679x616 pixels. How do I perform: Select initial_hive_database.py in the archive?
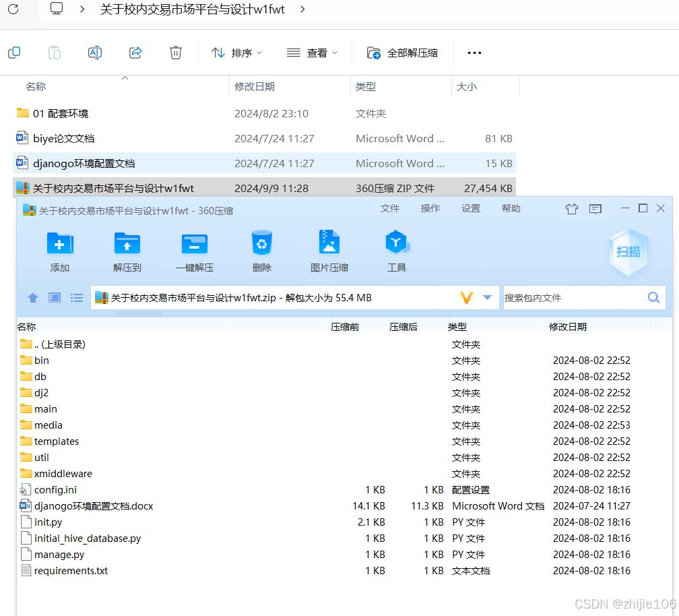81,538
